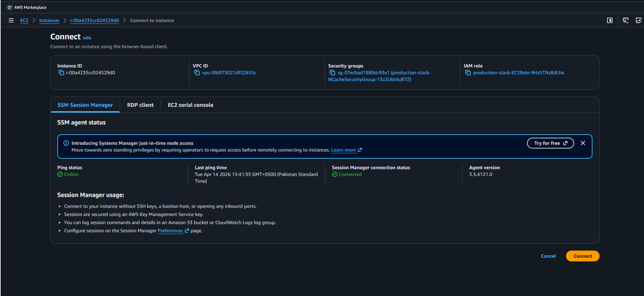The image size is (644, 296).
Task: Click the green check icon beside Connected
Action: point(335,174)
